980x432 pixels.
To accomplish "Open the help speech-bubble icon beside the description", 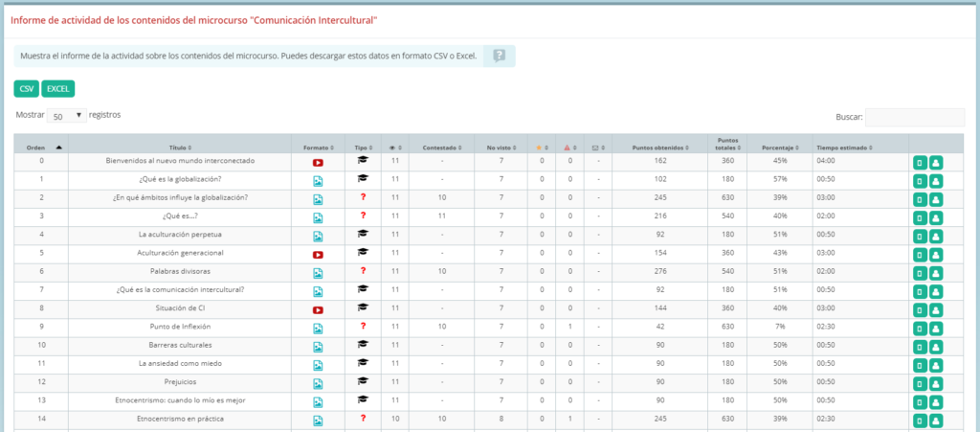I will (499, 57).
